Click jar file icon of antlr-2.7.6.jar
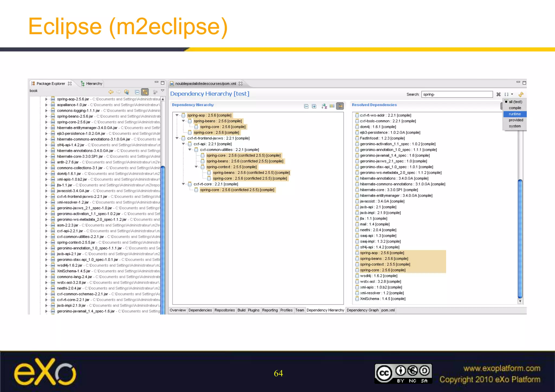The width and height of the screenshot is (555, 392). (x=53, y=162)
